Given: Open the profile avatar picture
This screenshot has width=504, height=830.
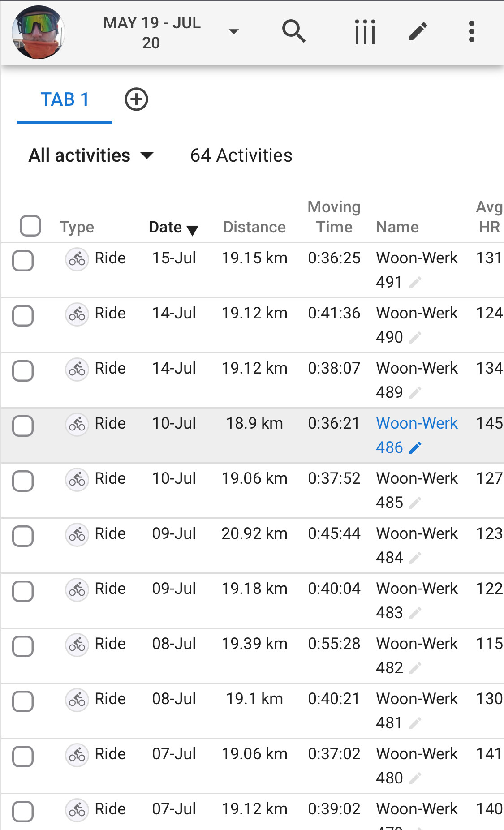Looking at the screenshot, I should coord(38,32).
